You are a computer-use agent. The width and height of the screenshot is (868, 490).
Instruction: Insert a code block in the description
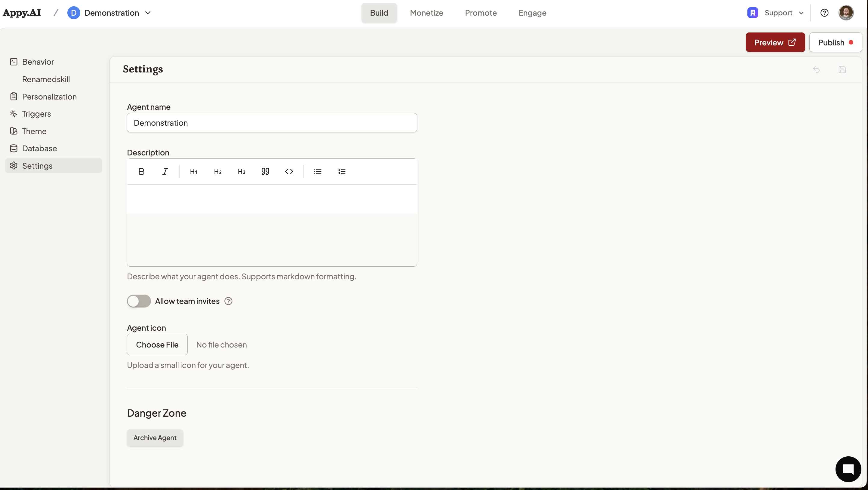(289, 171)
